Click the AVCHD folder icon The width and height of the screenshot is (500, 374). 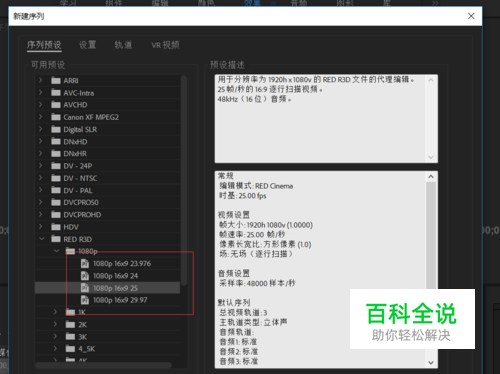coord(56,105)
